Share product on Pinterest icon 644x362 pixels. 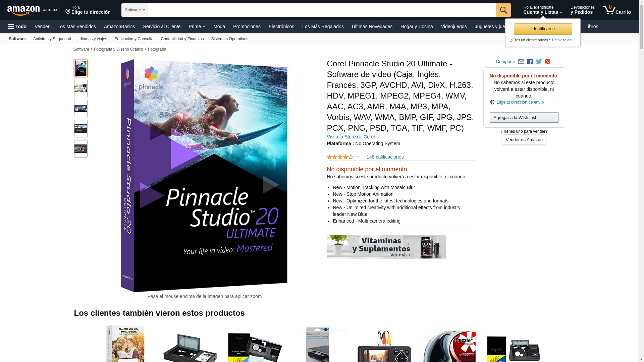(547, 62)
